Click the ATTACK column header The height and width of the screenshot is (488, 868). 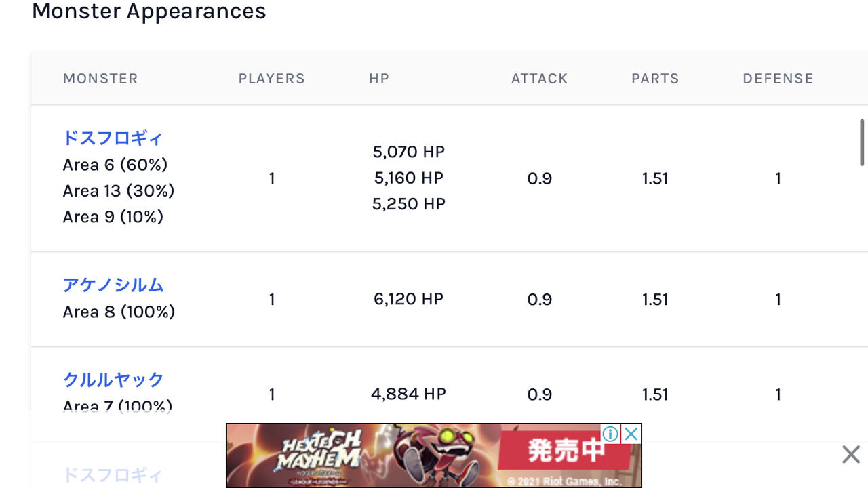[x=539, y=79]
